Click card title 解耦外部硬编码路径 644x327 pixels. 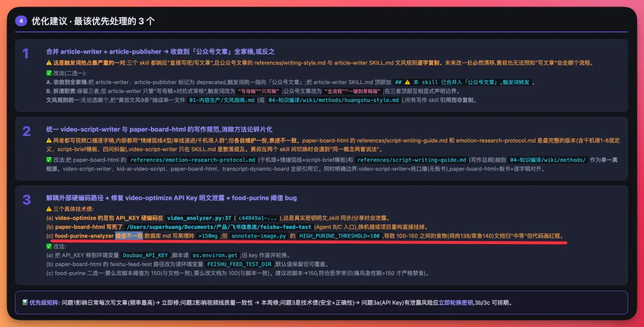[171, 198]
